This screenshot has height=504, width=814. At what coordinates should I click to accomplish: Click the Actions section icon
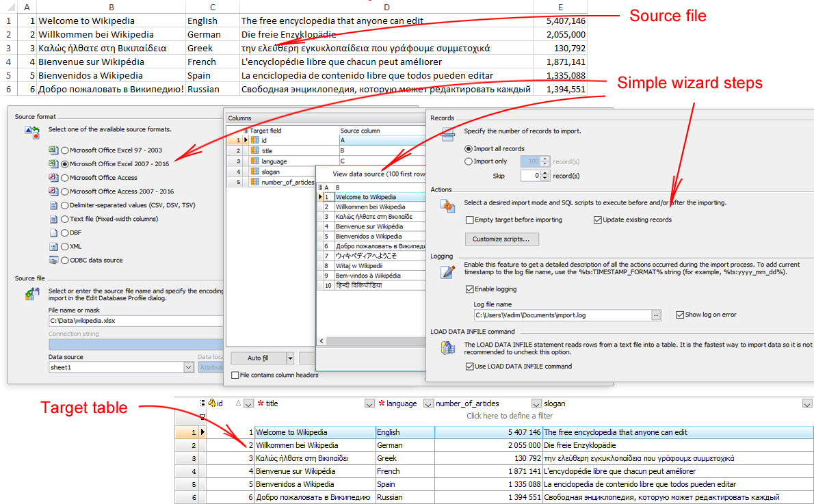446,206
